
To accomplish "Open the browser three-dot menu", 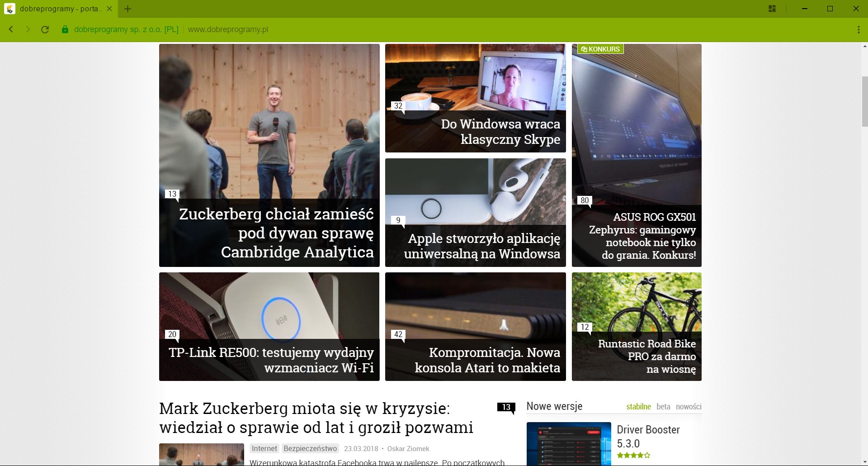I will point(858,29).
